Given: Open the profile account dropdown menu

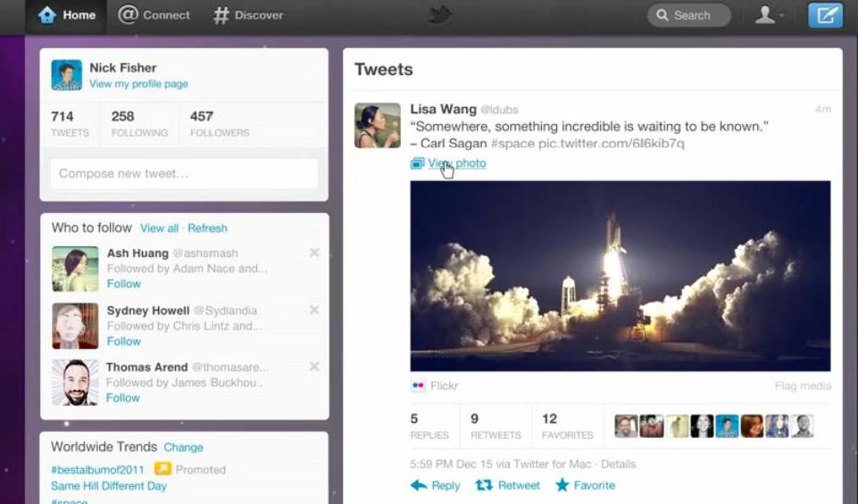Looking at the screenshot, I should [x=769, y=15].
